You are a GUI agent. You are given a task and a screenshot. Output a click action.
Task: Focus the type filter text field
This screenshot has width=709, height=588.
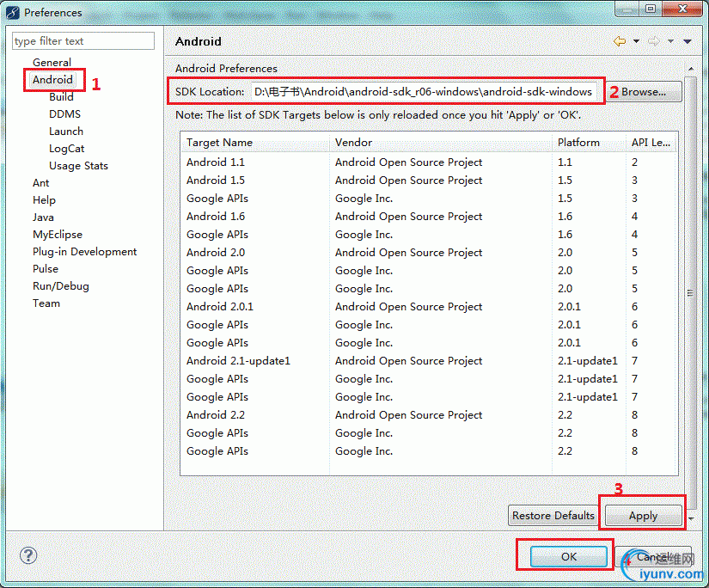pyautogui.click(x=83, y=41)
